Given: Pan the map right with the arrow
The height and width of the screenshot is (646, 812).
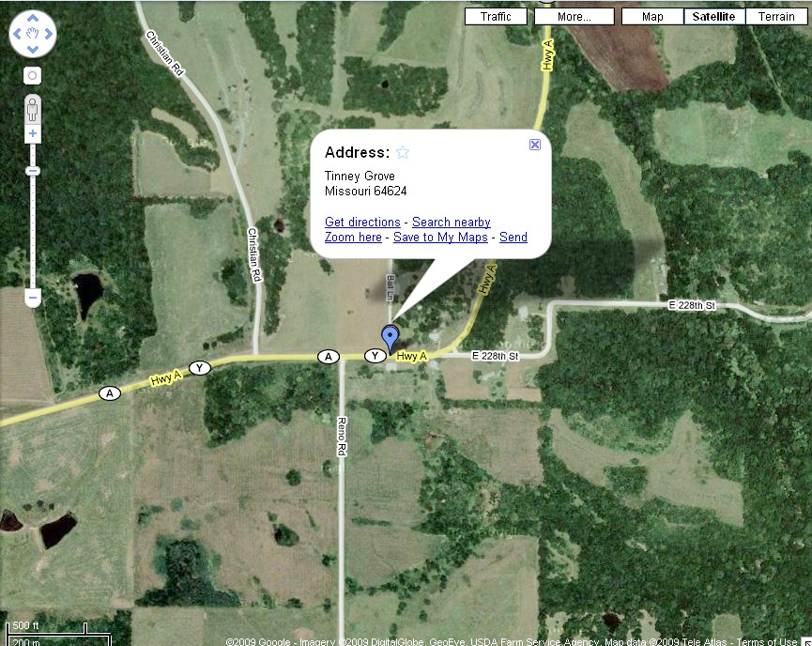Looking at the screenshot, I should point(48,34).
